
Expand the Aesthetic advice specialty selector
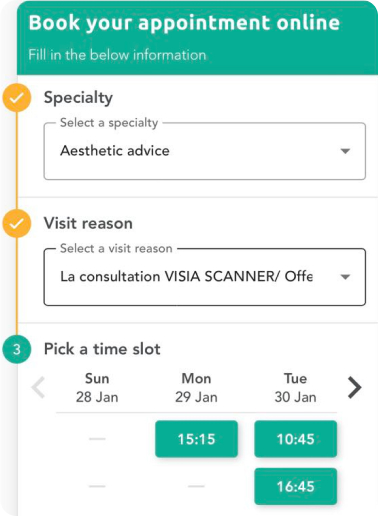tap(205, 151)
